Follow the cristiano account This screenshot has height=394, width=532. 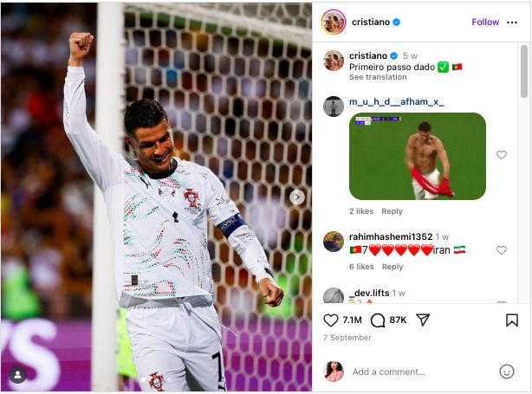(485, 22)
